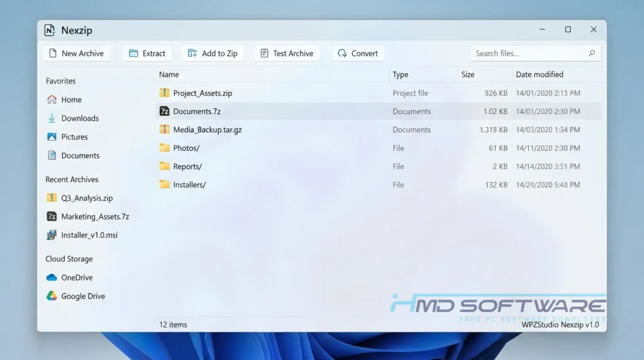Click the Pictures sidebar icon
Viewport: 644px width, 360px height.
pos(52,137)
